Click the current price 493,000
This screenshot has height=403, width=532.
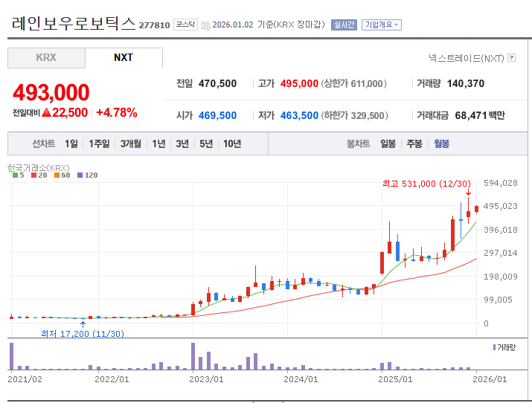coord(51,92)
